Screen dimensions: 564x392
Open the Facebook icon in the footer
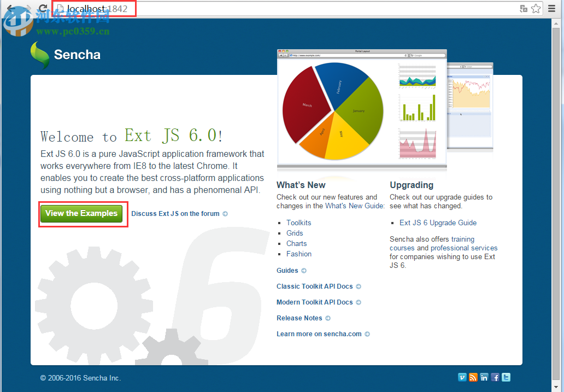[495, 377]
